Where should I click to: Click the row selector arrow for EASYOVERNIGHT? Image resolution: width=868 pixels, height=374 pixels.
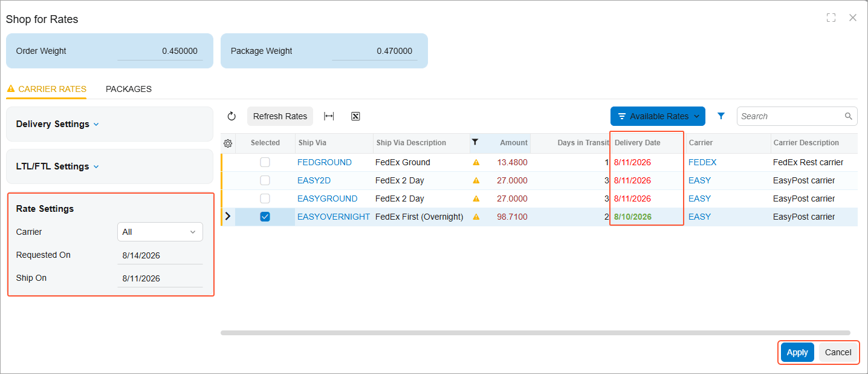coord(228,216)
